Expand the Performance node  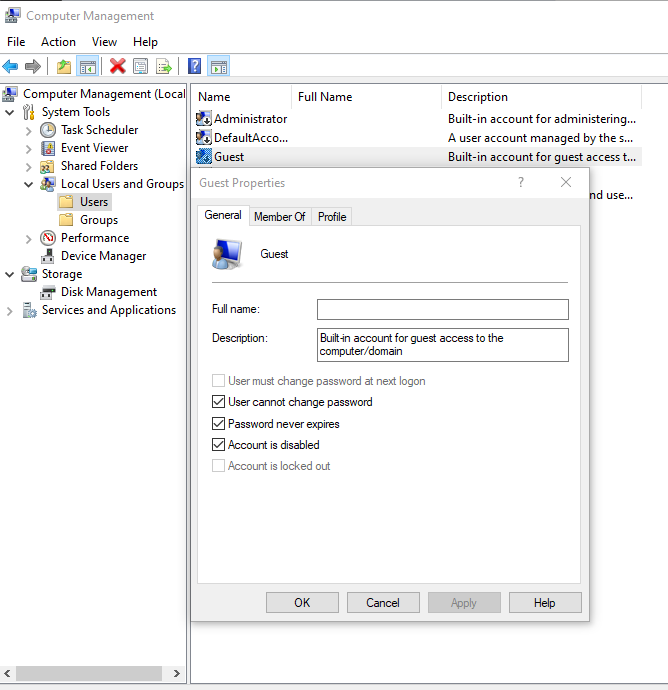29,239
